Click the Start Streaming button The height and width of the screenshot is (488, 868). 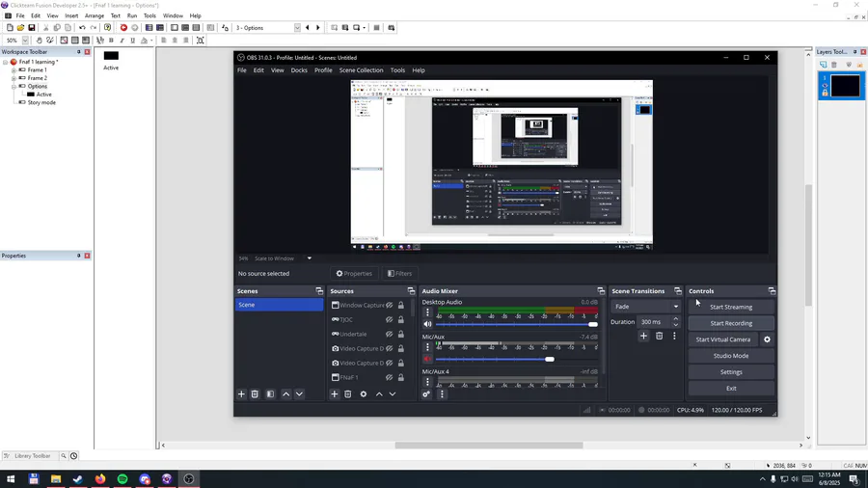pyautogui.click(x=731, y=307)
